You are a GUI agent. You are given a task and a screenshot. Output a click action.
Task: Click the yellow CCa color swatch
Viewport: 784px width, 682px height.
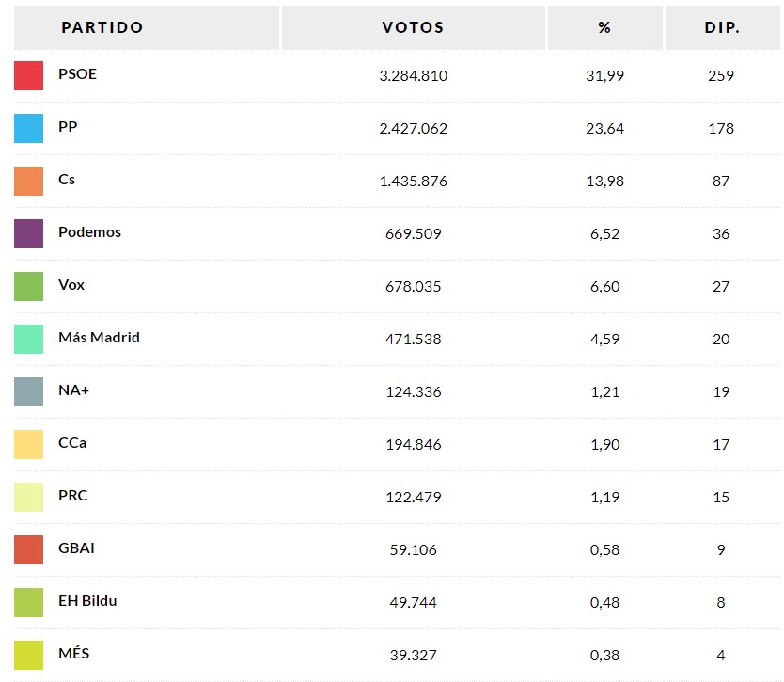point(28,444)
